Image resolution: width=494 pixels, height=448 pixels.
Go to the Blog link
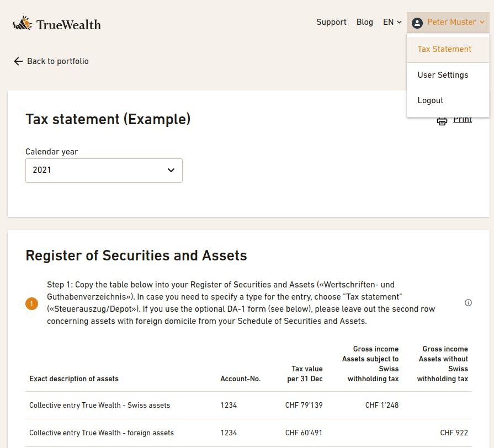click(x=364, y=22)
